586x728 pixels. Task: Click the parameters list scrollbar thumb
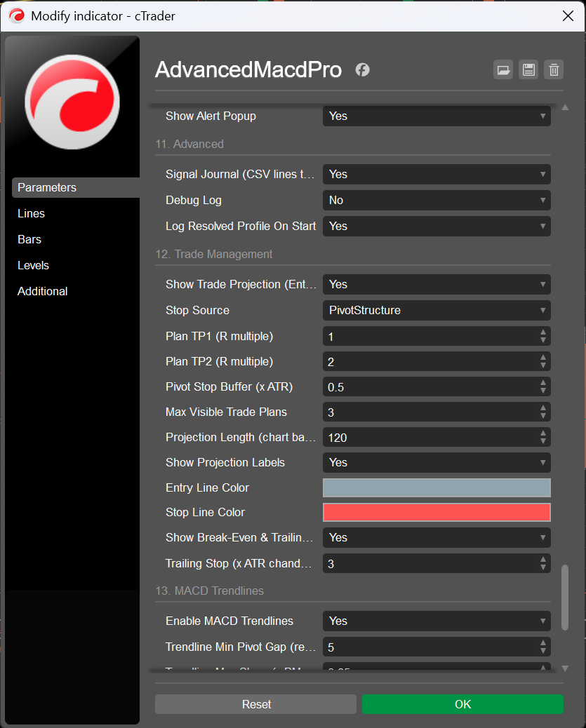click(x=565, y=598)
